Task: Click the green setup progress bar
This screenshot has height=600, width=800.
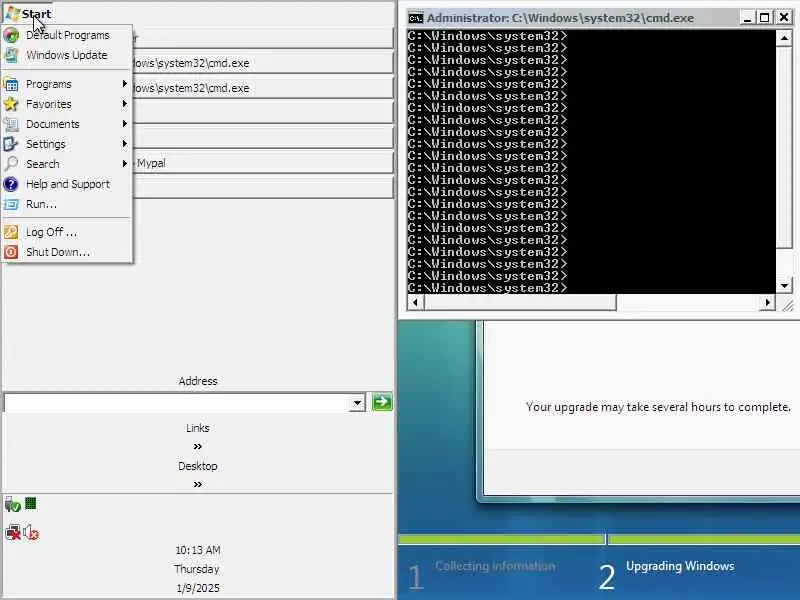Action: click(599, 539)
